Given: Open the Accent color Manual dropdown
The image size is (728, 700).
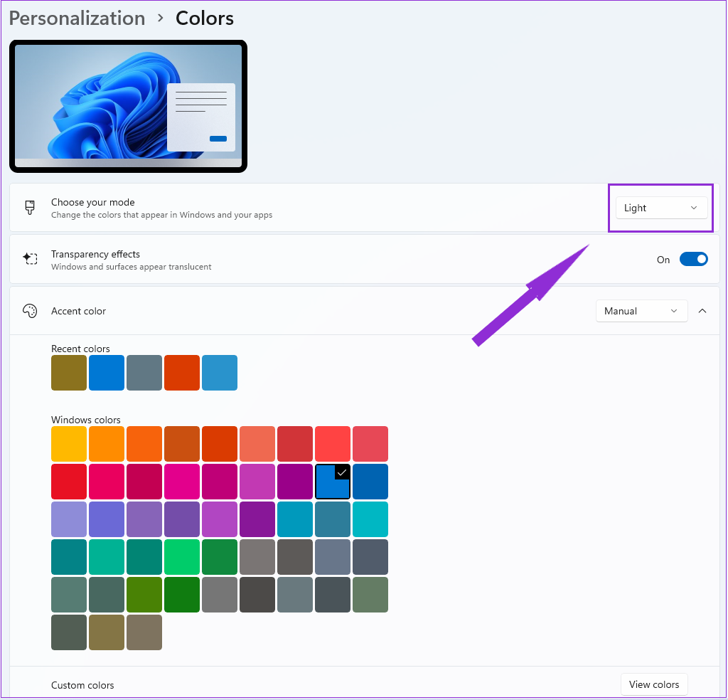Looking at the screenshot, I should [641, 311].
